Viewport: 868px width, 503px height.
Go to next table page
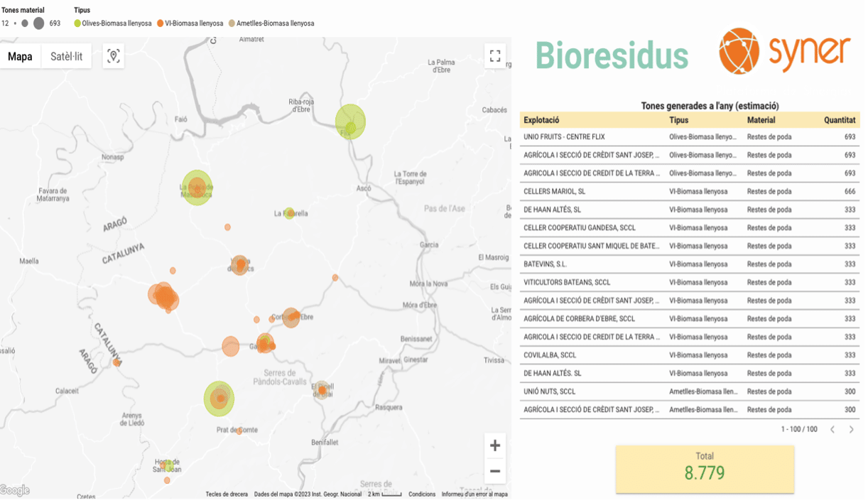852,429
